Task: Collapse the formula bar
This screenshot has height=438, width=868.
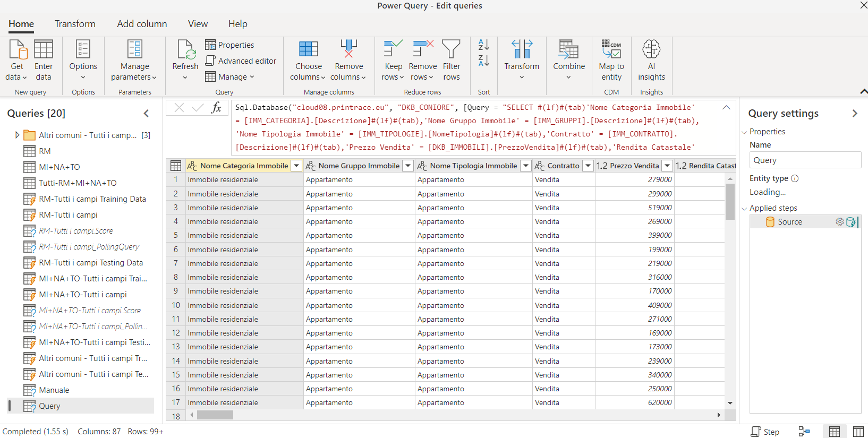Action: (x=726, y=107)
